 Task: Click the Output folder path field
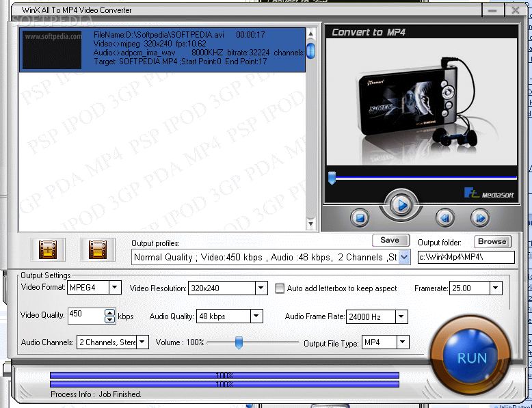(x=466, y=258)
